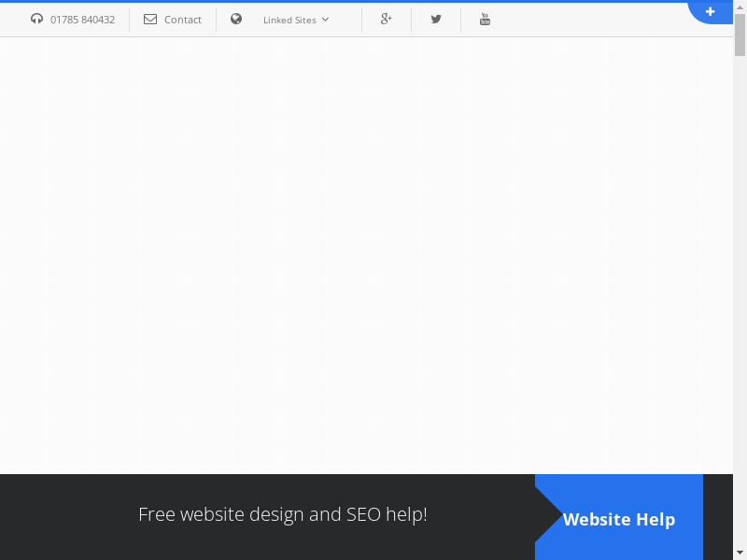Click the scrollbar up arrow
Image resolution: width=747 pixels, height=560 pixels.
pyautogui.click(x=740, y=7)
